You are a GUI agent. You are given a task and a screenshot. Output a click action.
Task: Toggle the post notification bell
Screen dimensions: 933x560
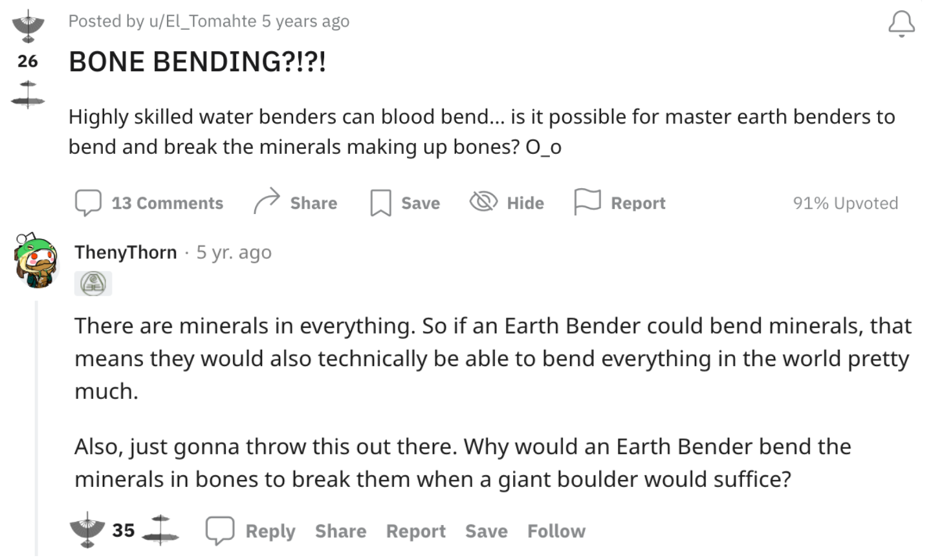pyautogui.click(x=901, y=25)
